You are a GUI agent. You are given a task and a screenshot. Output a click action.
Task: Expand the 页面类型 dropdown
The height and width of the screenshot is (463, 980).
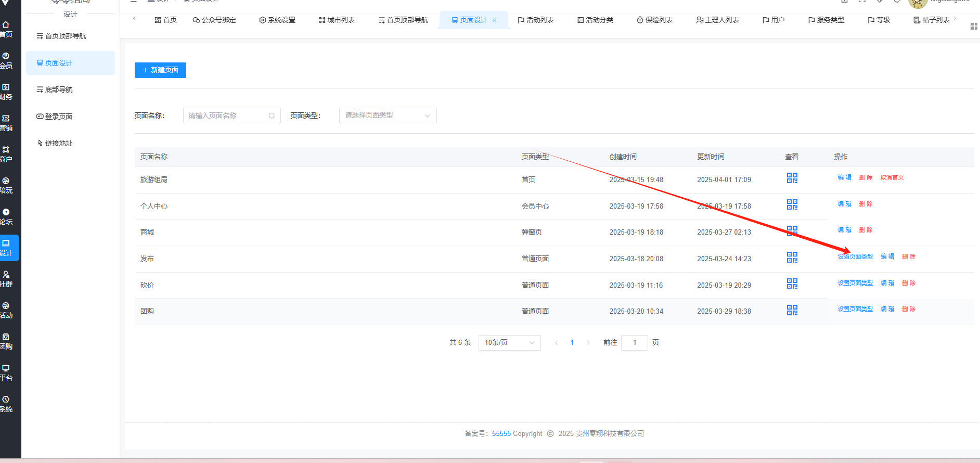[388, 115]
